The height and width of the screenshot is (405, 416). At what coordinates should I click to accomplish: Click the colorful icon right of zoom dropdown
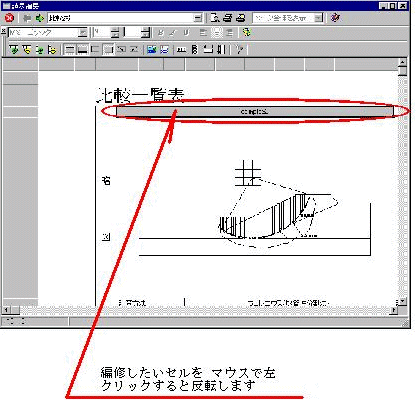click(x=335, y=18)
